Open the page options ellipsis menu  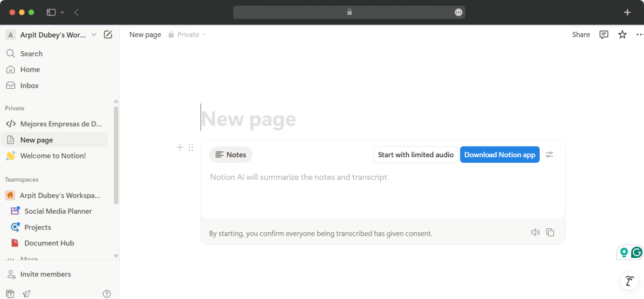pos(640,35)
